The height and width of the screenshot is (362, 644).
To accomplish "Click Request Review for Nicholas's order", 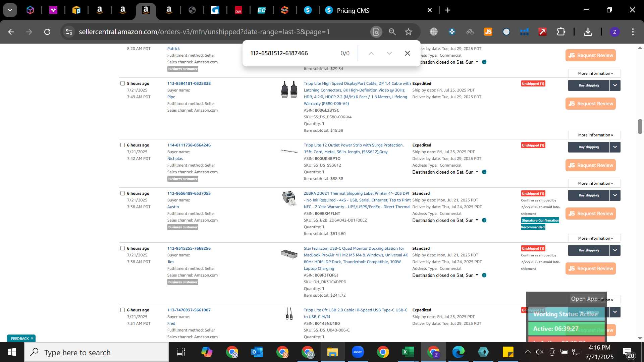I will [590, 165].
